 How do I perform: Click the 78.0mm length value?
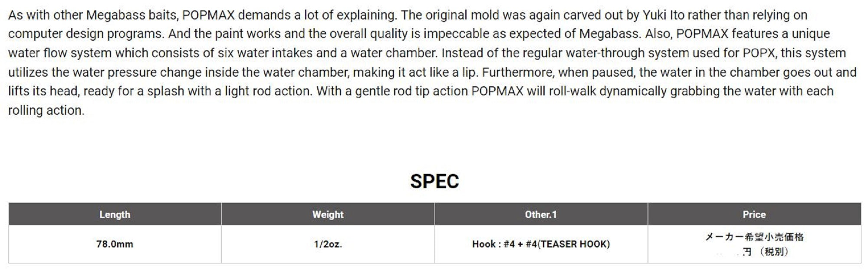pyautogui.click(x=115, y=244)
